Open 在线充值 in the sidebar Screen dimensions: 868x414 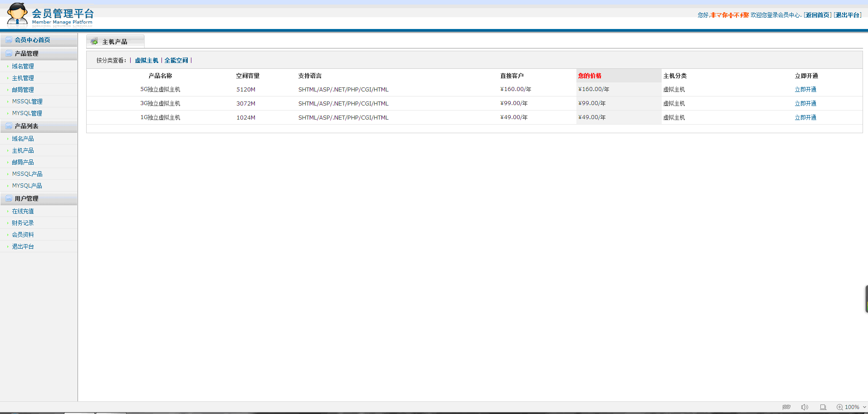tap(23, 211)
